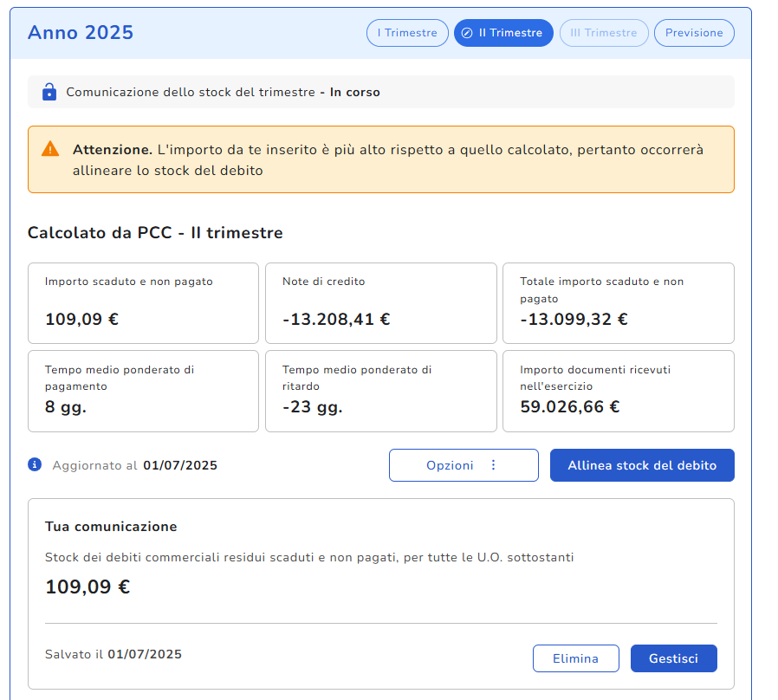The height and width of the screenshot is (700, 778).
Task: Click the info icon beside Aggiornato al
Action: [x=35, y=464]
